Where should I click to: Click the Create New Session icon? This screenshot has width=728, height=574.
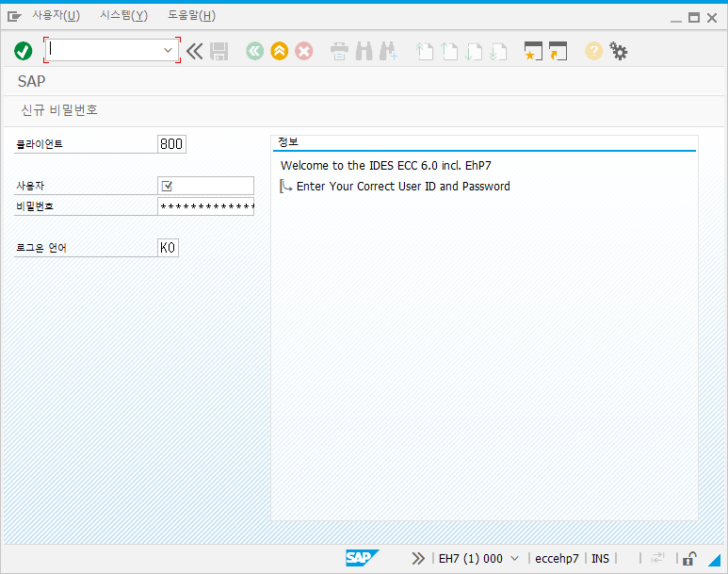pos(533,51)
